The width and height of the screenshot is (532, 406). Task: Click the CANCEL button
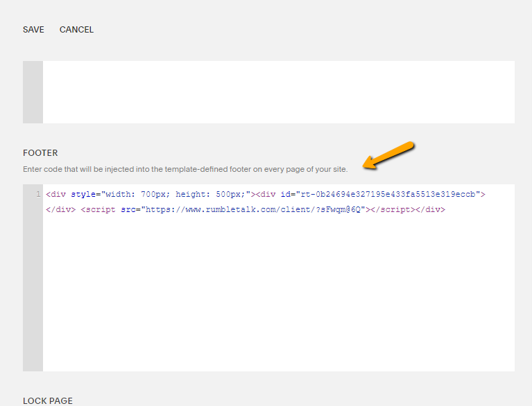point(76,30)
